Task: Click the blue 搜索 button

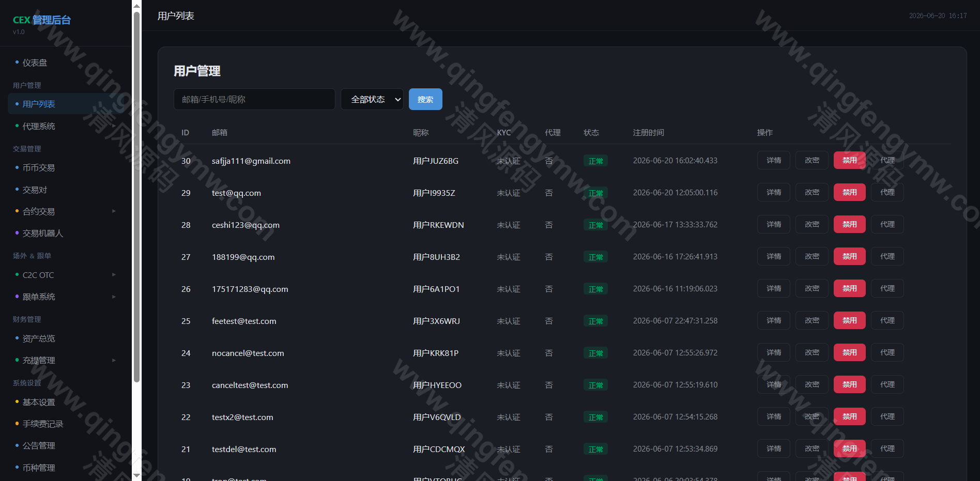Action: 425,99
